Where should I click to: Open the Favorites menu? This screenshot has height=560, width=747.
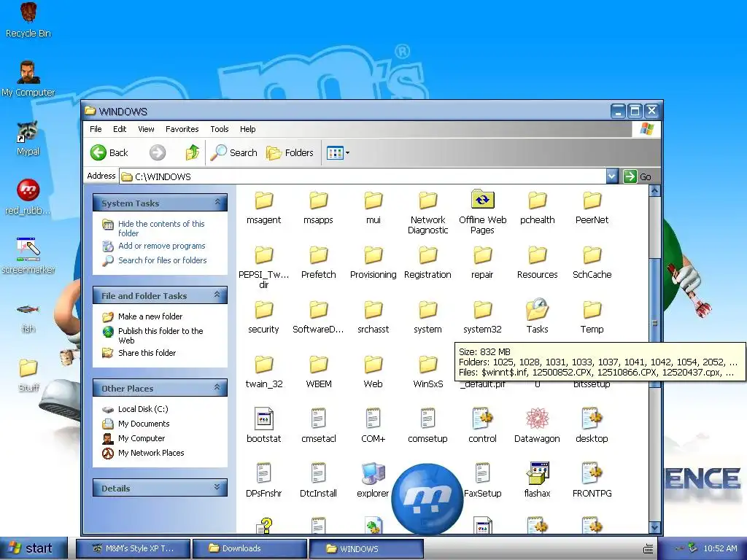point(182,129)
